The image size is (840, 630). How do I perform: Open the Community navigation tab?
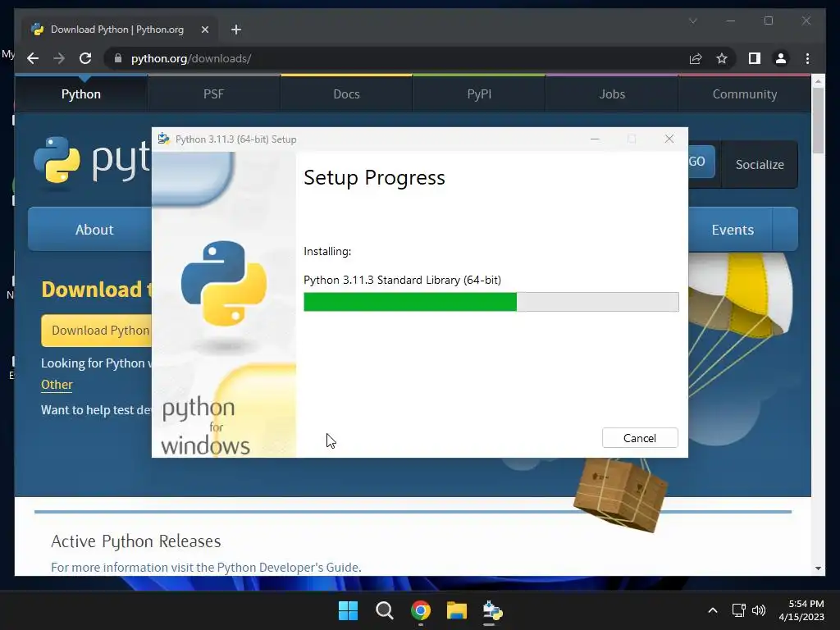(x=745, y=94)
